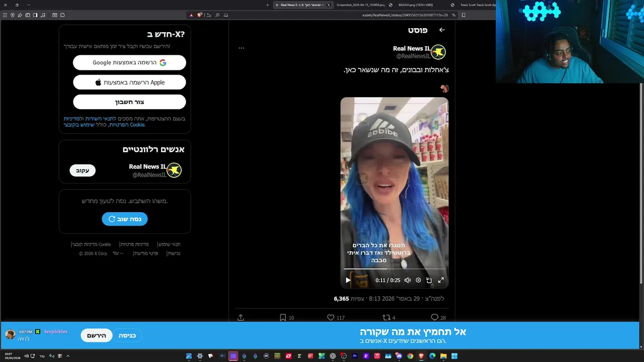Open File Explorer from the taskbar
The image size is (644, 362).
point(443,356)
